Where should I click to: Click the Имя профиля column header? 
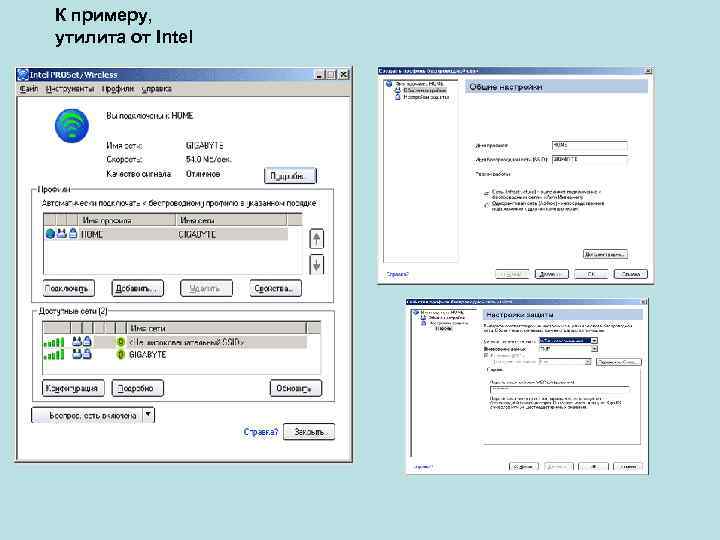pos(127,220)
